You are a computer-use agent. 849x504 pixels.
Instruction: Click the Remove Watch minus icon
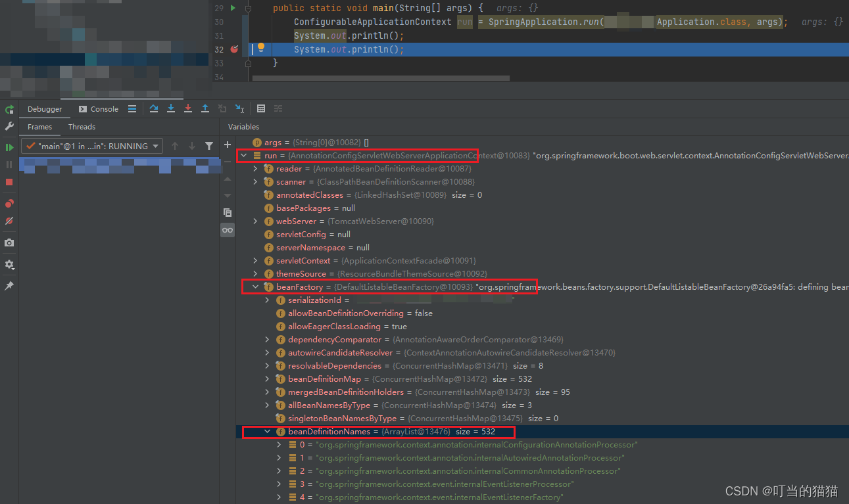228,162
